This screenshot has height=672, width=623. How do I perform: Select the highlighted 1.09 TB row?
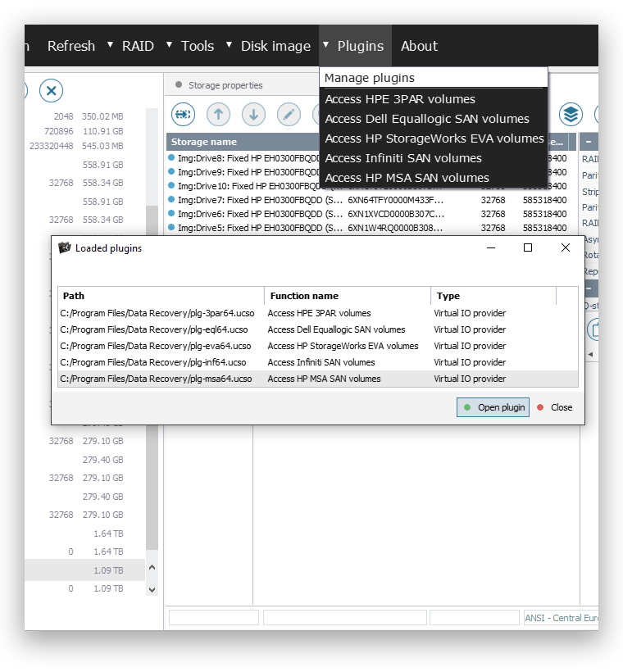tap(84, 570)
